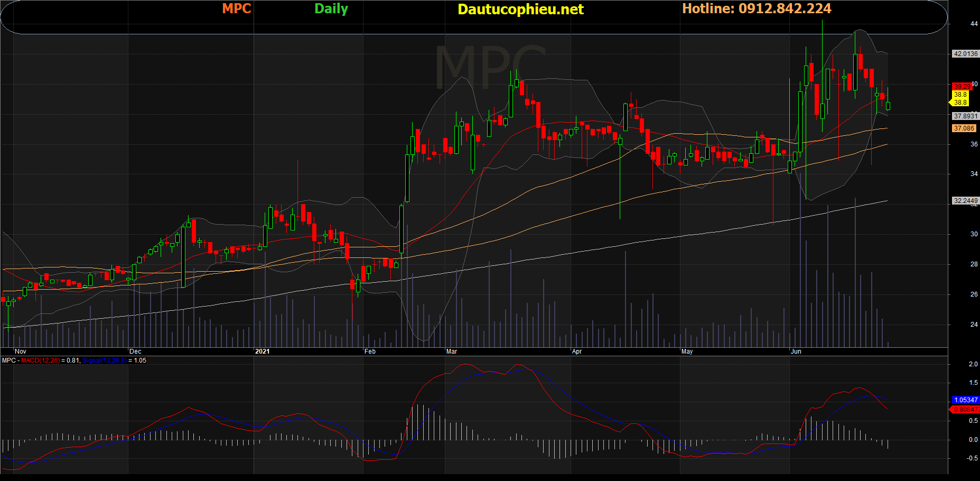Select the 32.2449 price tag
This screenshot has width=980, height=481.
coord(965,201)
